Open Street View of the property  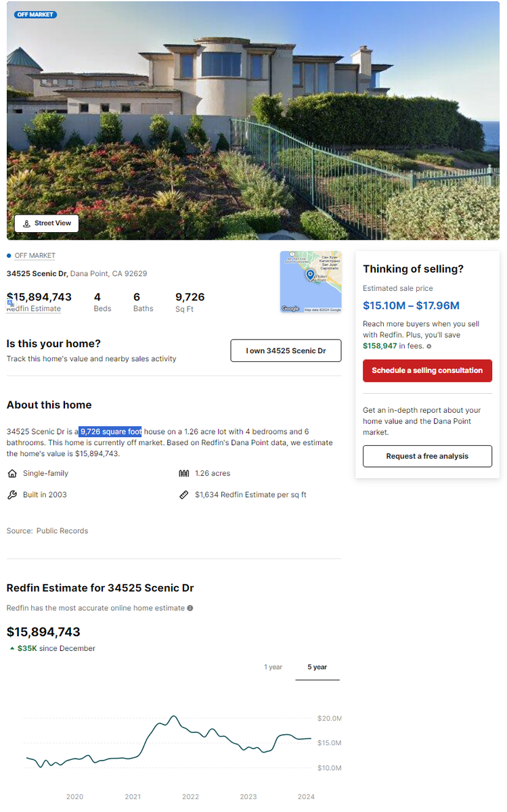tap(47, 223)
